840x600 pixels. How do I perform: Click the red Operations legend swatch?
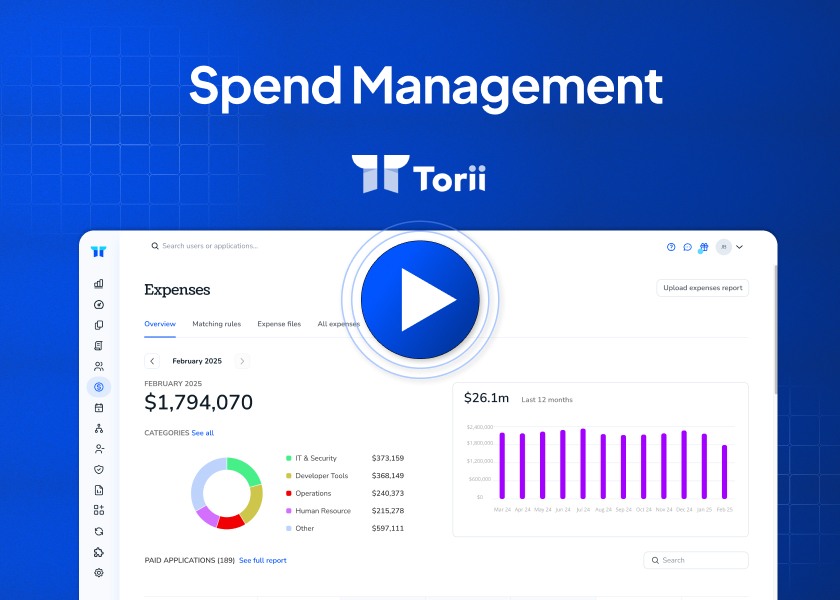pos(289,493)
